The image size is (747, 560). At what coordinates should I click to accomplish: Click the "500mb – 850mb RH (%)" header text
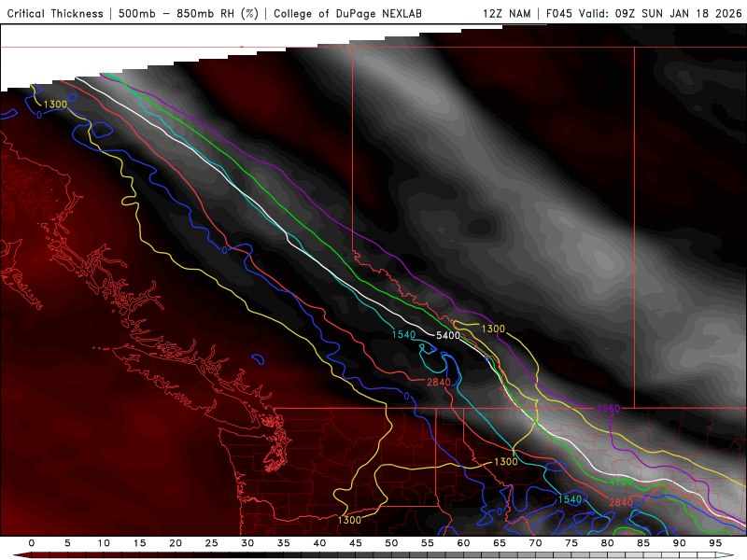pos(189,14)
